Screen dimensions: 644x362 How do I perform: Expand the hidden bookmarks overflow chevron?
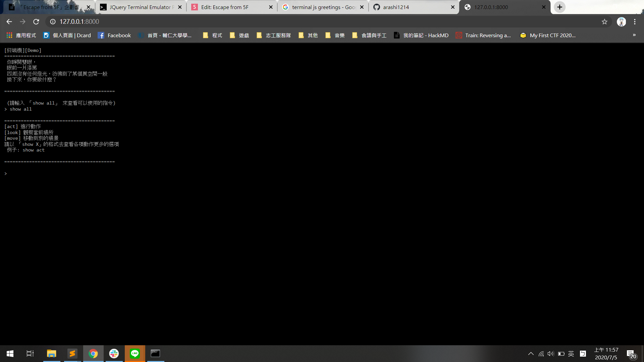pyautogui.click(x=634, y=35)
